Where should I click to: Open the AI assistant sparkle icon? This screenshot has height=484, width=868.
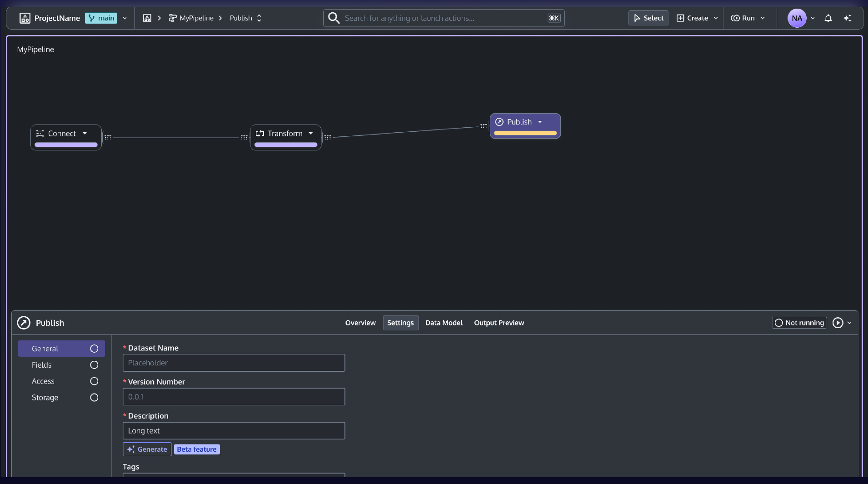tap(848, 18)
